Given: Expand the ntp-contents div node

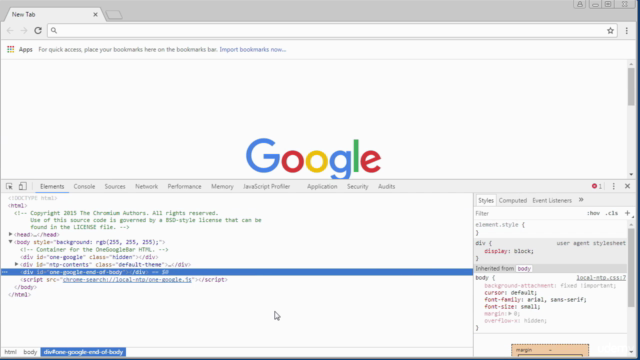Looking at the screenshot, I should (17, 264).
